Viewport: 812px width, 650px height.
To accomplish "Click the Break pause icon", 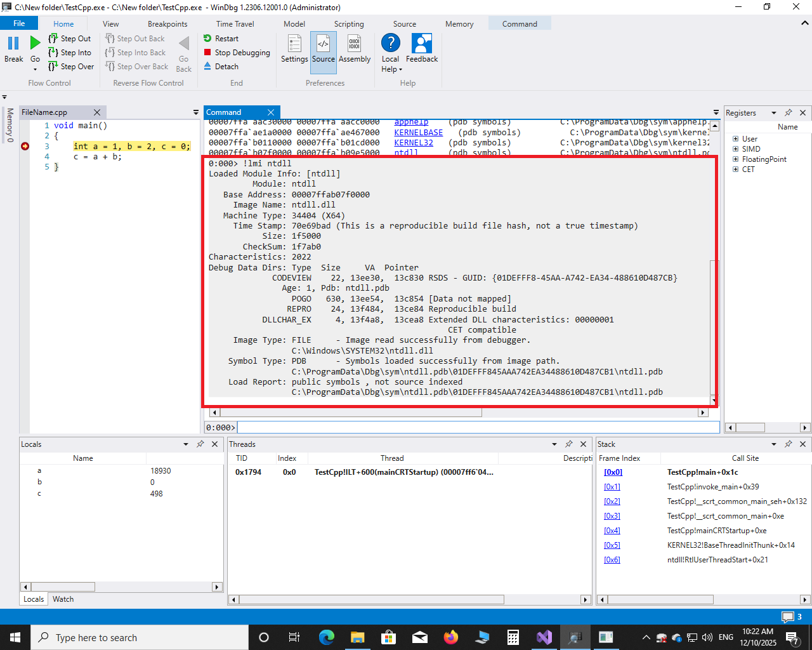I will (13, 43).
